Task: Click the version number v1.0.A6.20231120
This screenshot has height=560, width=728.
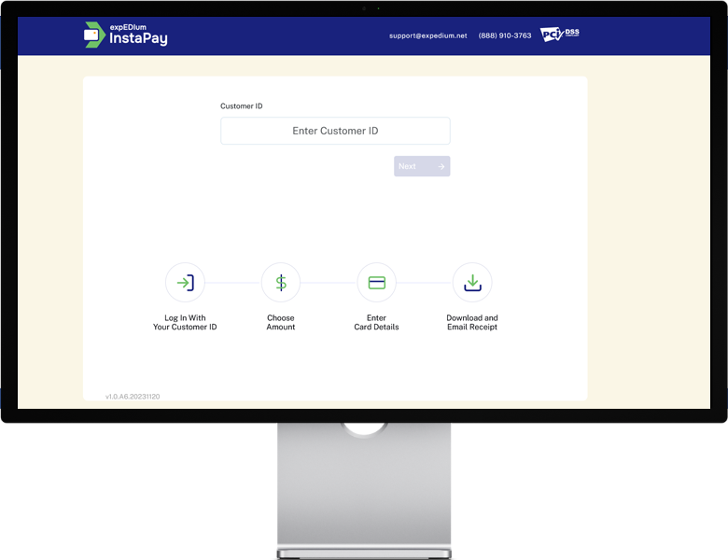Action: click(x=133, y=397)
